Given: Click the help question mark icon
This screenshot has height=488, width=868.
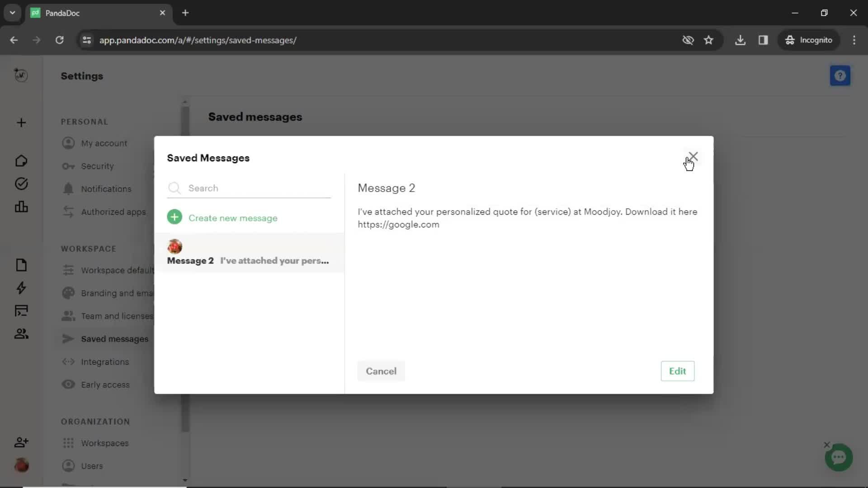Looking at the screenshot, I should 840,75.
